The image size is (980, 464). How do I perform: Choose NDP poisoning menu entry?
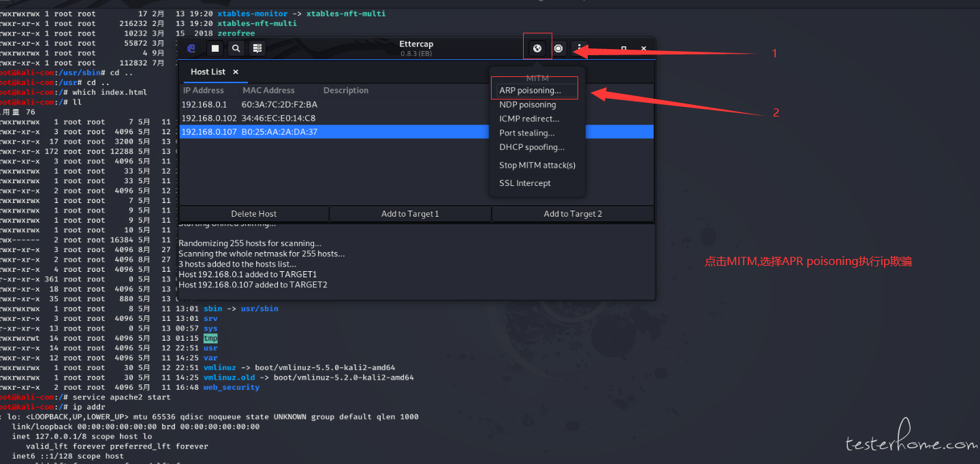click(x=527, y=105)
